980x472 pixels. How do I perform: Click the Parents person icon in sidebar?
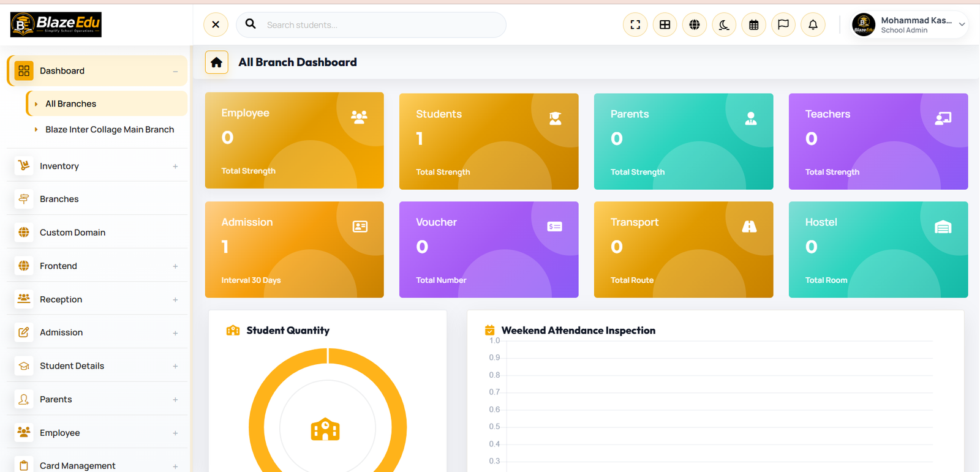[x=24, y=399]
